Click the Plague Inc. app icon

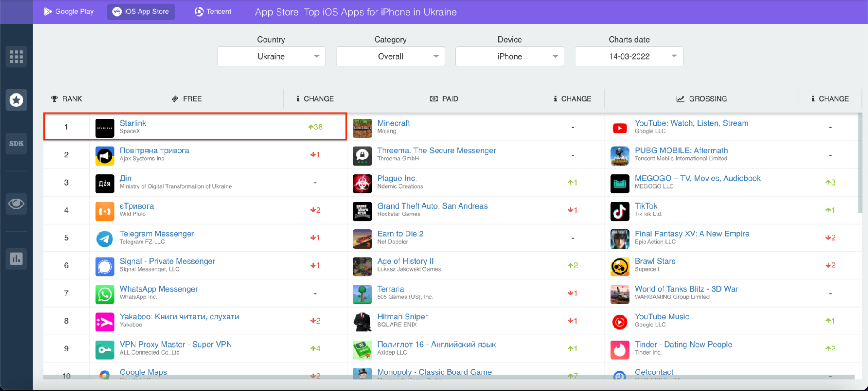(x=363, y=183)
